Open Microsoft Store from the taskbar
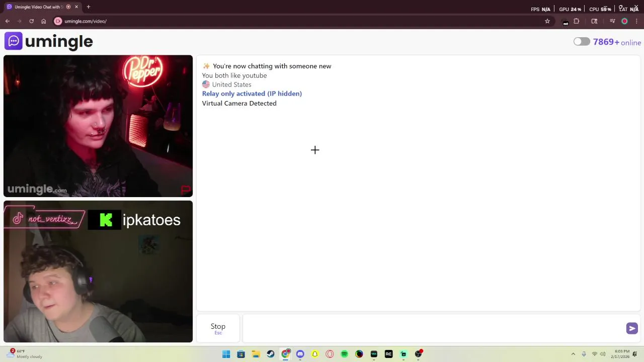644x362 pixels. pos(241,354)
